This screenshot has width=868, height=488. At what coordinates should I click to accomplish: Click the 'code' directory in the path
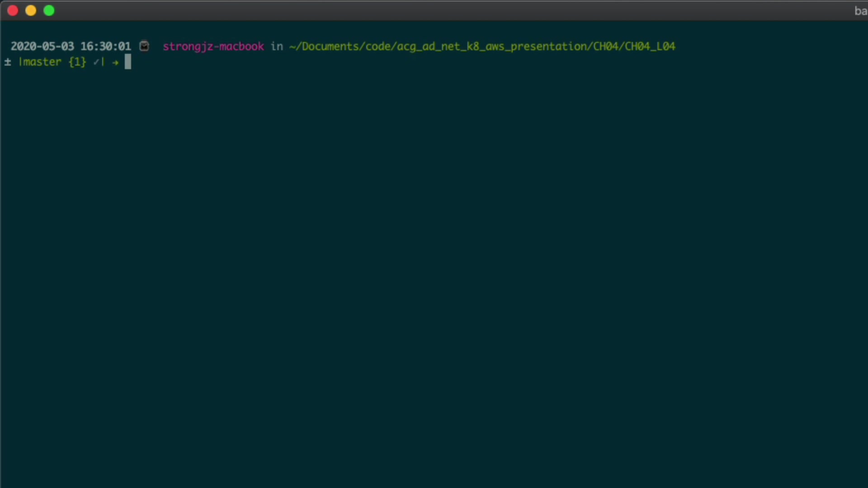(x=378, y=46)
